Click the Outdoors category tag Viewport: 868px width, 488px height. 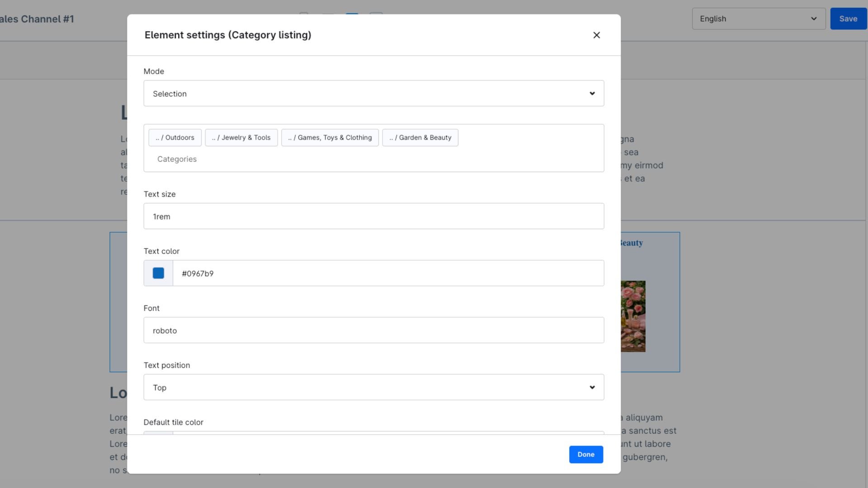[x=175, y=138]
